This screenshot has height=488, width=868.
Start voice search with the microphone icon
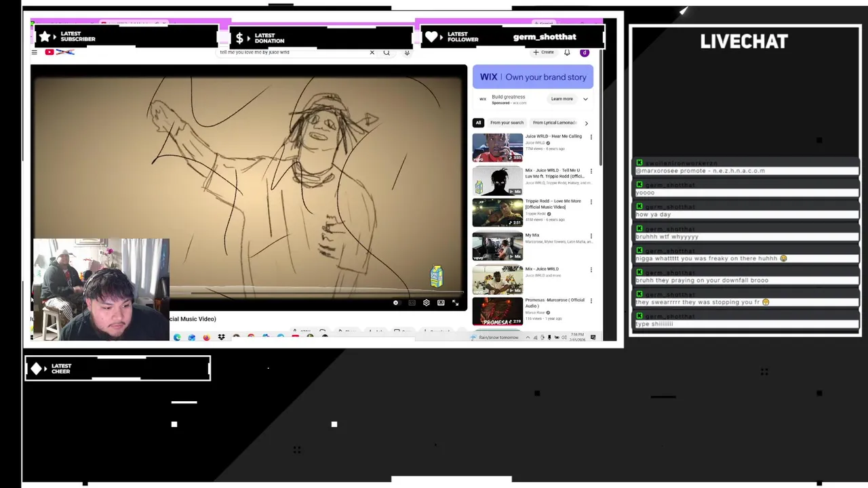pyautogui.click(x=406, y=52)
